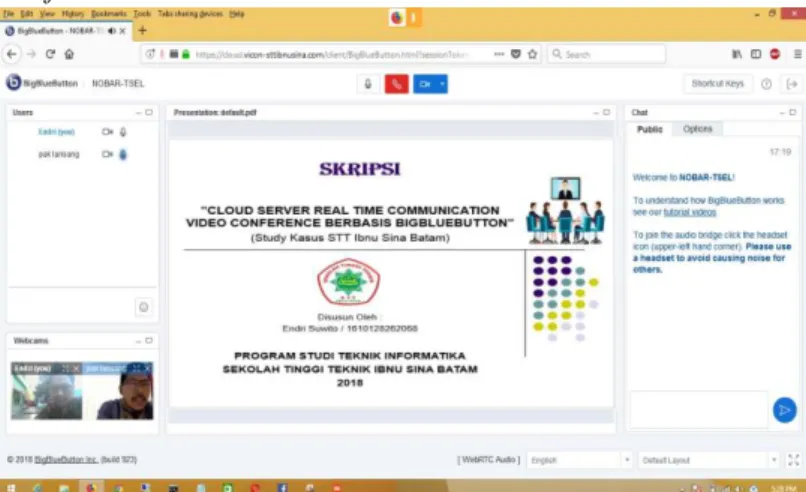Open the Default Layout dropdown

coord(709,460)
